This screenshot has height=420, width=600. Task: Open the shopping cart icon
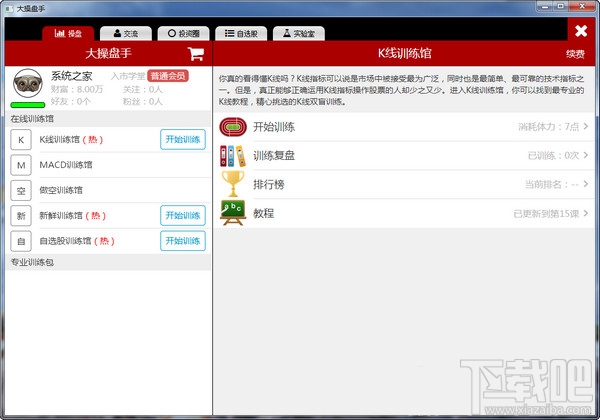click(196, 54)
